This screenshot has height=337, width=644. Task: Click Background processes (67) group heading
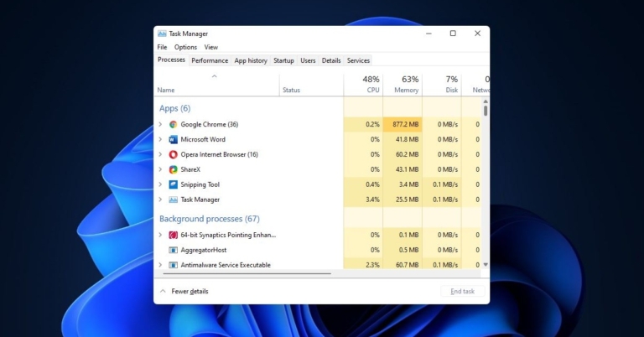[x=210, y=219]
